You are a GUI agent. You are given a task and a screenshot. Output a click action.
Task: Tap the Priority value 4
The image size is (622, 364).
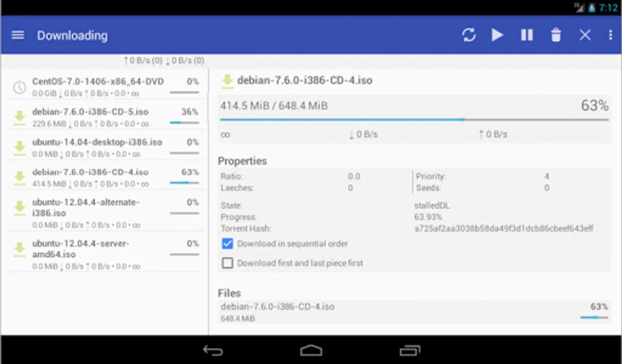pos(547,176)
